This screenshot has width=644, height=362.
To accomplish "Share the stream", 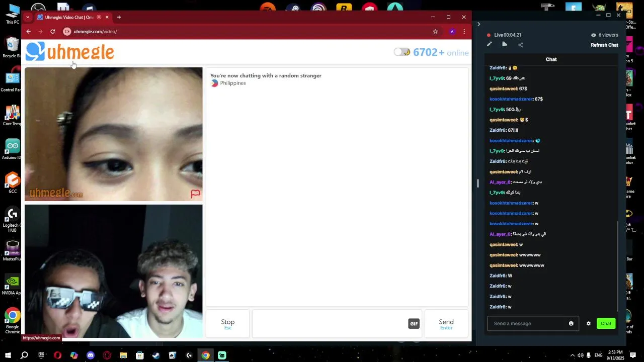I will click(x=520, y=45).
